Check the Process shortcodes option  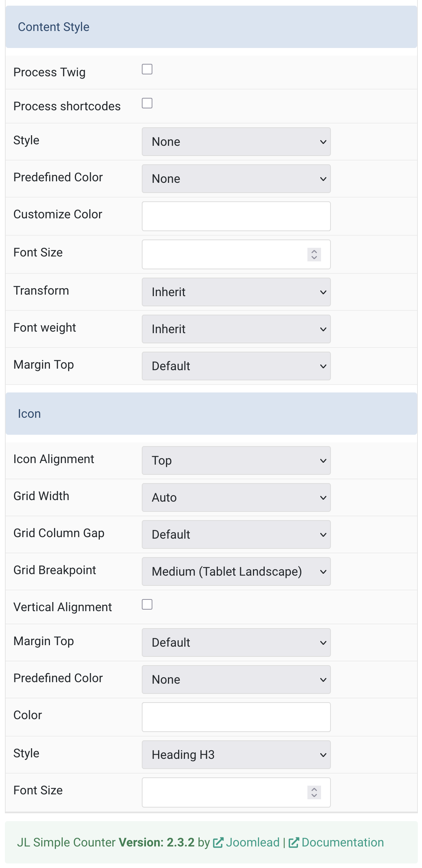point(147,103)
